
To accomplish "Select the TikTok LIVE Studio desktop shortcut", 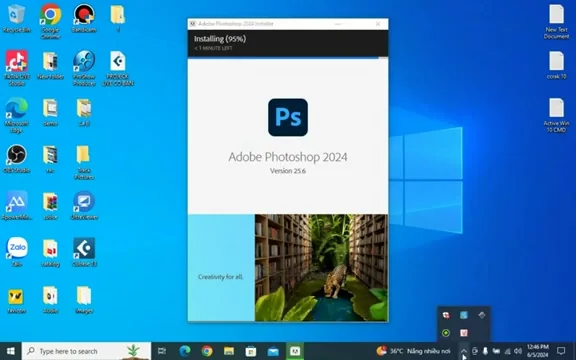I will [16, 68].
